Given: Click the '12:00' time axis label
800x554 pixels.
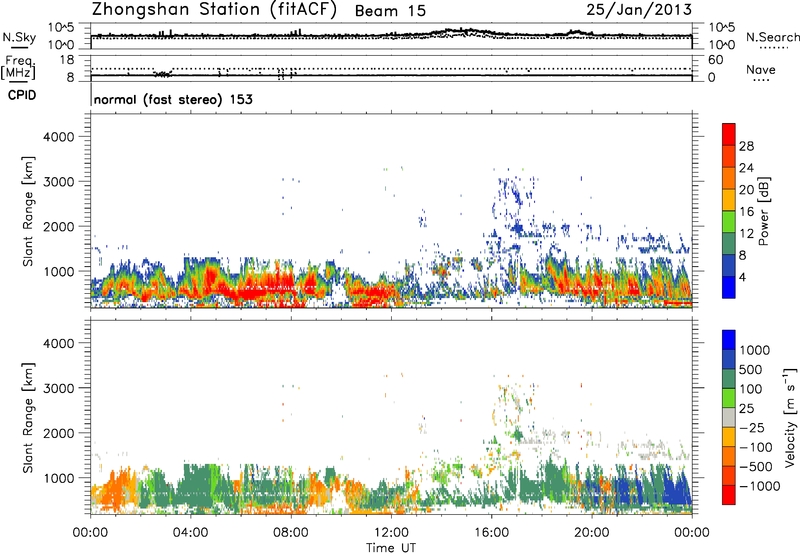Looking at the screenshot, I should click(391, 533).
